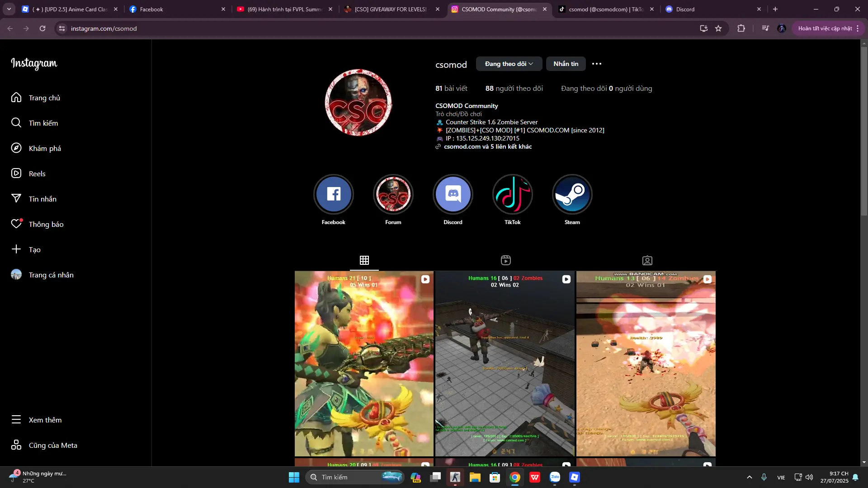The width and height of the screenshot is (868, 488).
Task: Open Cũng của Meta apps menu
Action: pos(44,445)
